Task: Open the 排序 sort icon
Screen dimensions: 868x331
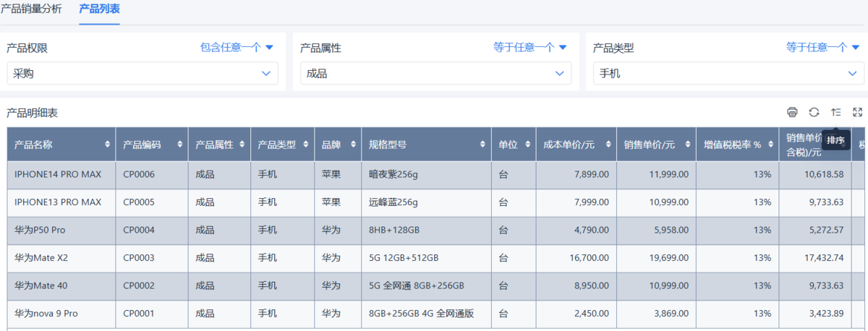Action: tap(836, 112)
